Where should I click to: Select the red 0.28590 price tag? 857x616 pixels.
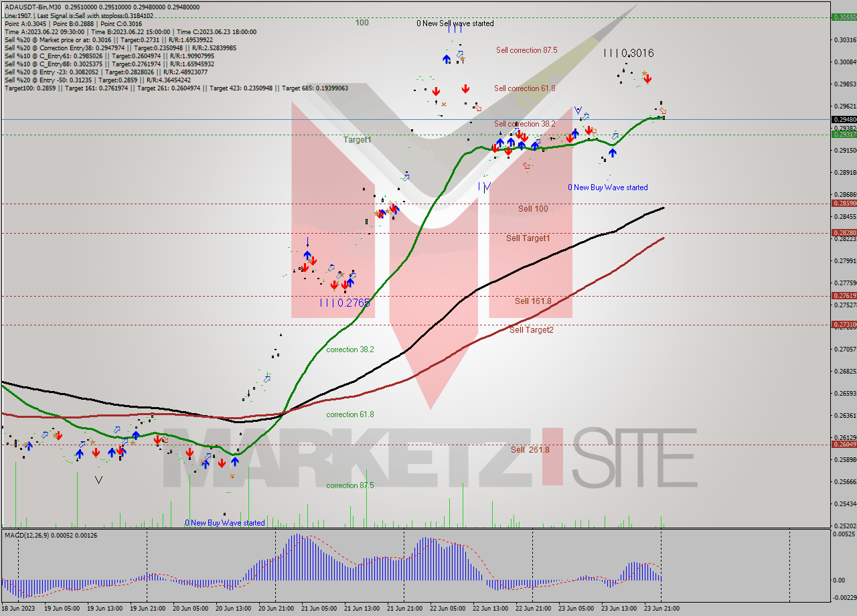(x=844, y=203)
